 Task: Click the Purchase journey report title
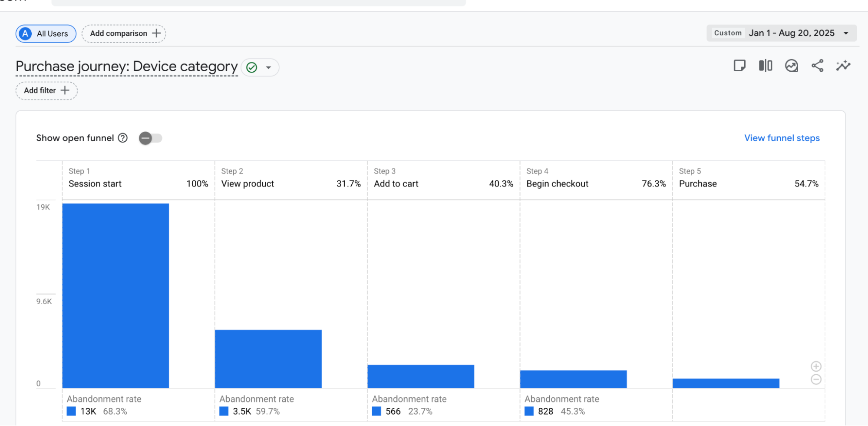pyautogui.click(x=126, y=67)
